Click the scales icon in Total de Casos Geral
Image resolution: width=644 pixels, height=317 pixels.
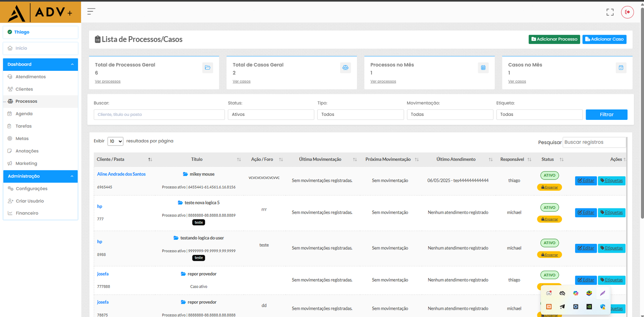click(x=345, y=68)
